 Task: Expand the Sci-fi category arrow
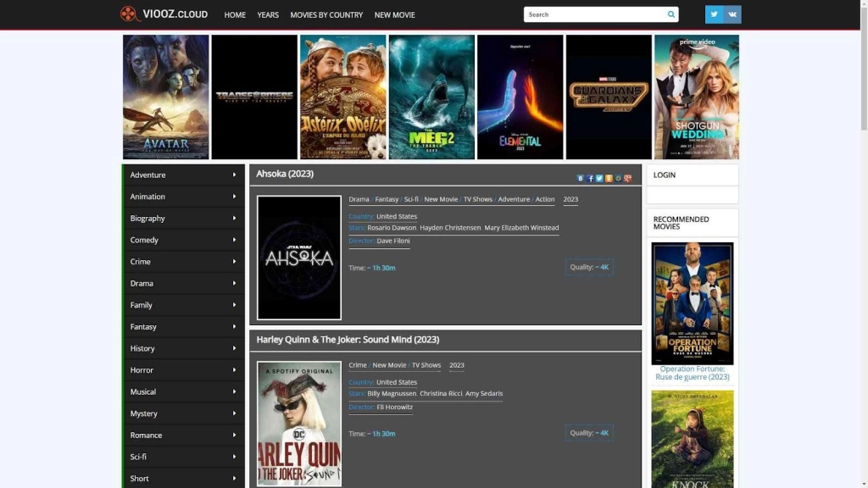coord(234,457)
